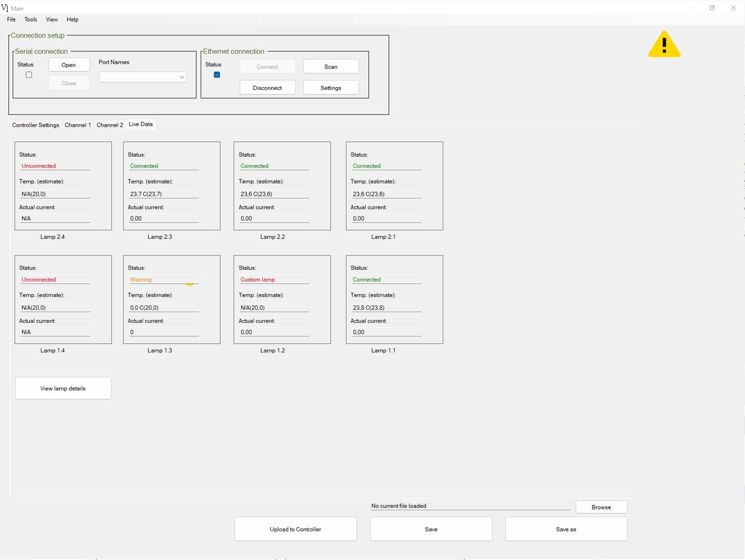
Task: Click the yellow warning triangle icon
Action: (x=664, y=44)
